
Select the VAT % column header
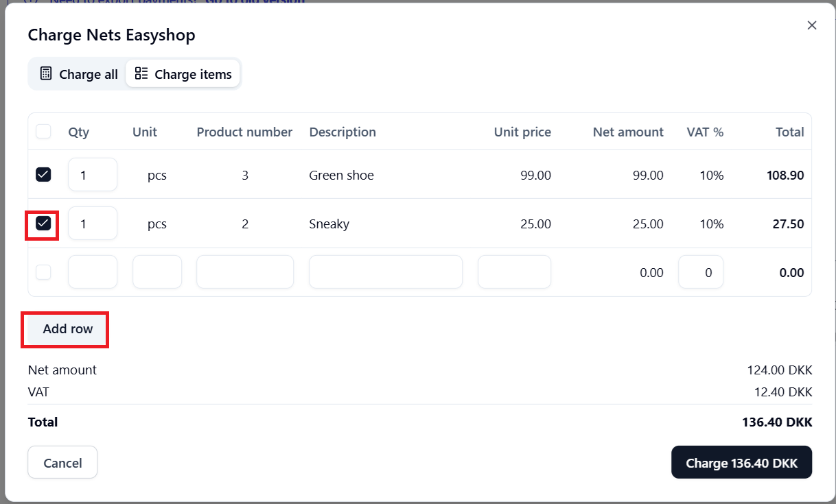point(705,132)
